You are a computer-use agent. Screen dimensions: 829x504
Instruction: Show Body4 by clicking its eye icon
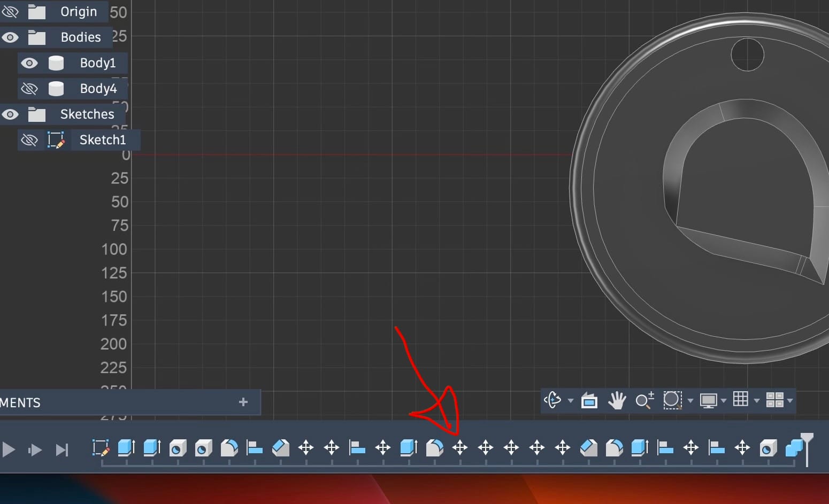coord(29,89)
